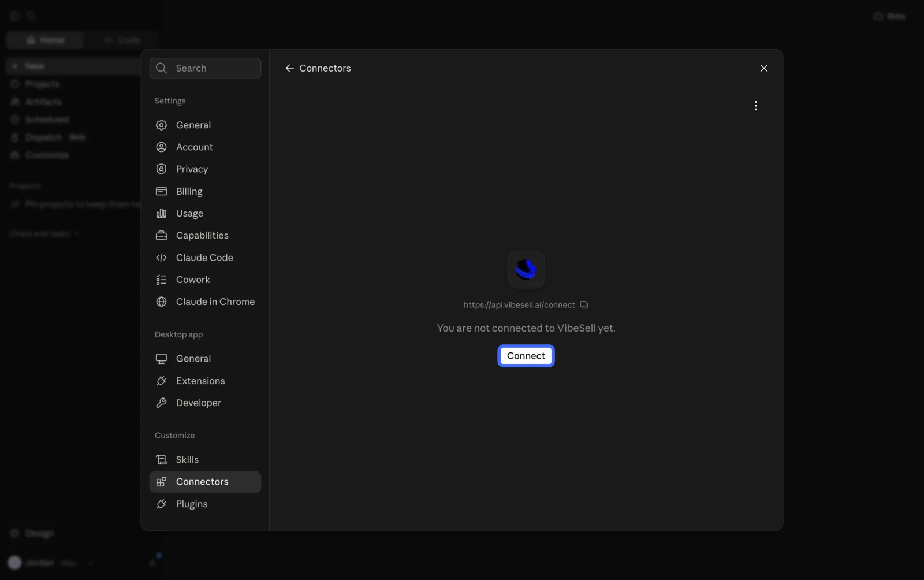Image resolution: width=924 pixels, height=580 pixels.
Task: Open Skills under Customize
Action: (x=205, y=460)
